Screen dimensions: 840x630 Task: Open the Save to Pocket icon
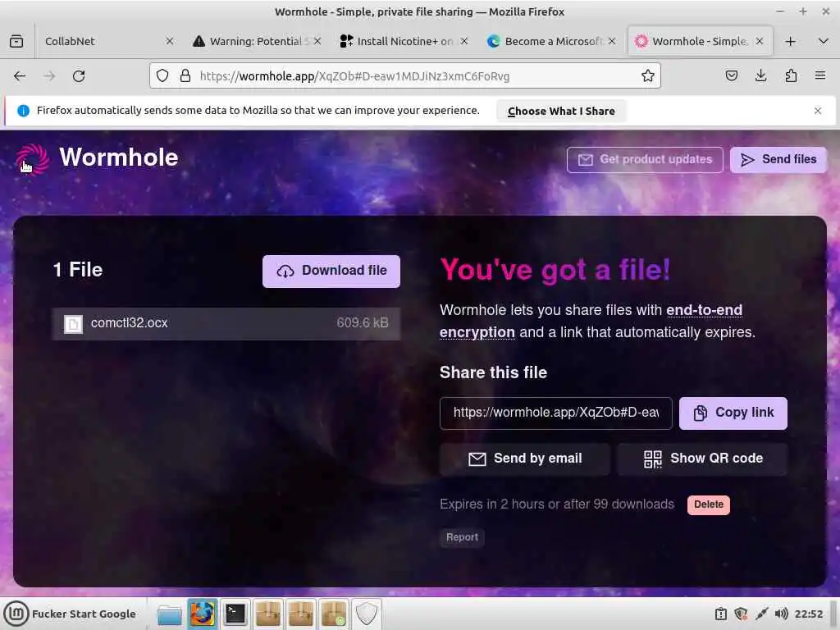[732, 76]
